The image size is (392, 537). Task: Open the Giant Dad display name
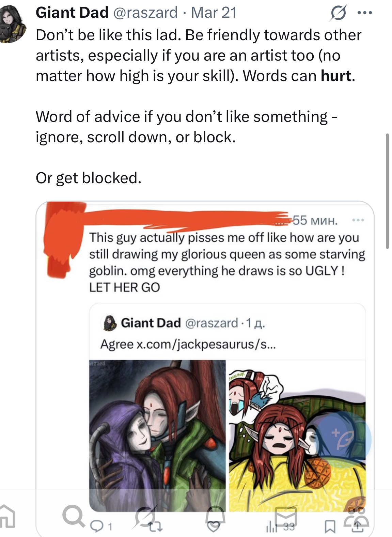tap(72, 13)
